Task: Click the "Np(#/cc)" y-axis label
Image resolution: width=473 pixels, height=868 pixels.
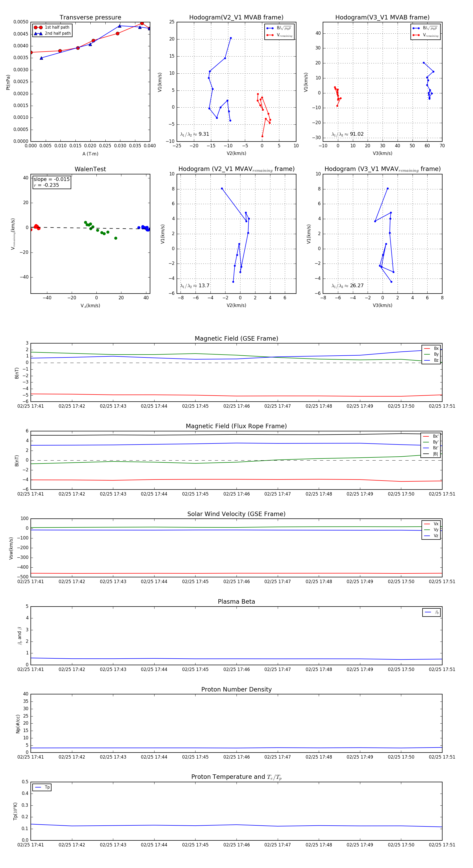Action: (18, 724)
